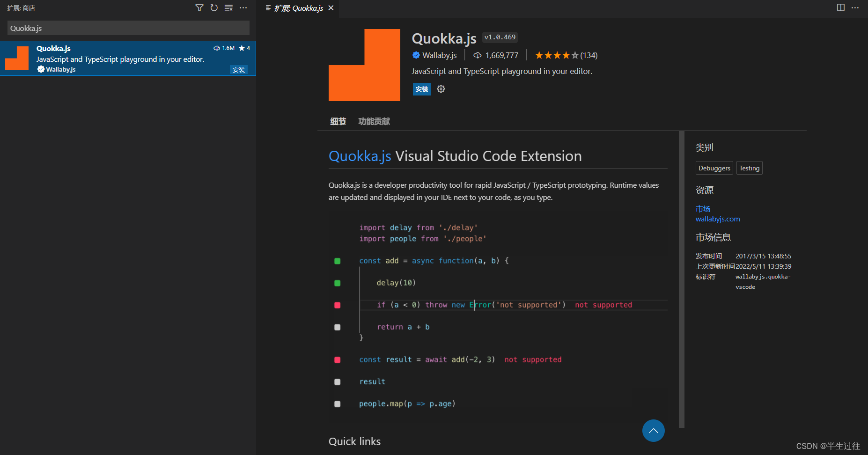Click the 'people.map(p => p.age)' code line
The height and width of the screenshot is (455, 868).
click(x=407, y=404)
